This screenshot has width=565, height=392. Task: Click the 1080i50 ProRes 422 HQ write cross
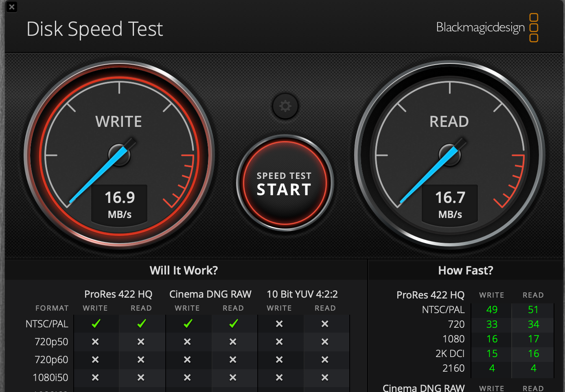point(95,378)
